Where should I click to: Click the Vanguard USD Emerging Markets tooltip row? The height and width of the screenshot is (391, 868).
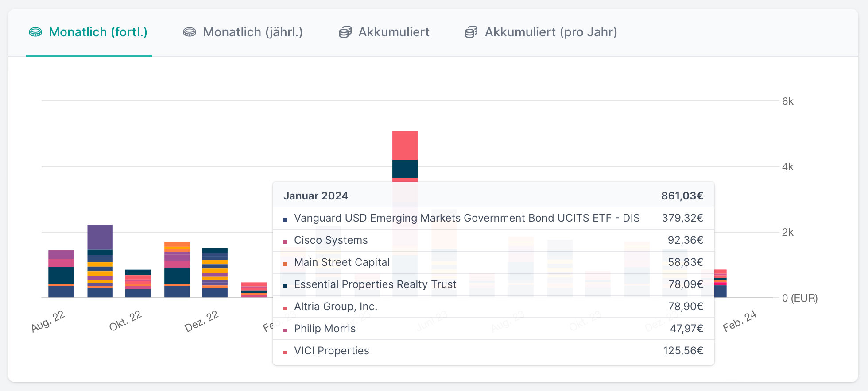[493, 218]
